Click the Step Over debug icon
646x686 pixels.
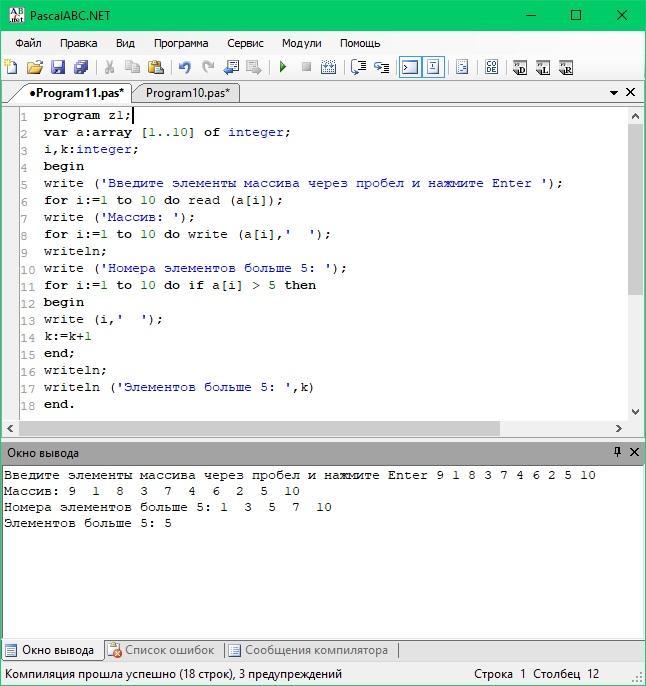[x=358, y=67]
